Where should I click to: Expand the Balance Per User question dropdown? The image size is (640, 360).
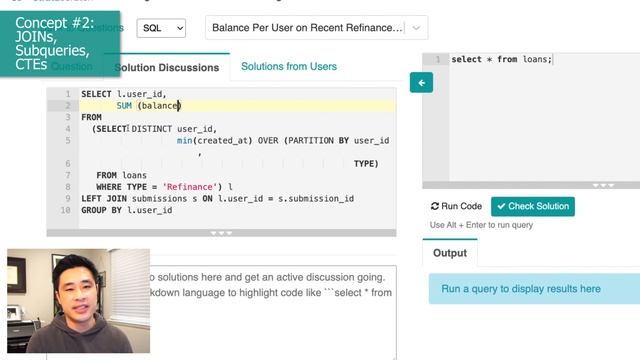click(x=316, y=28)
